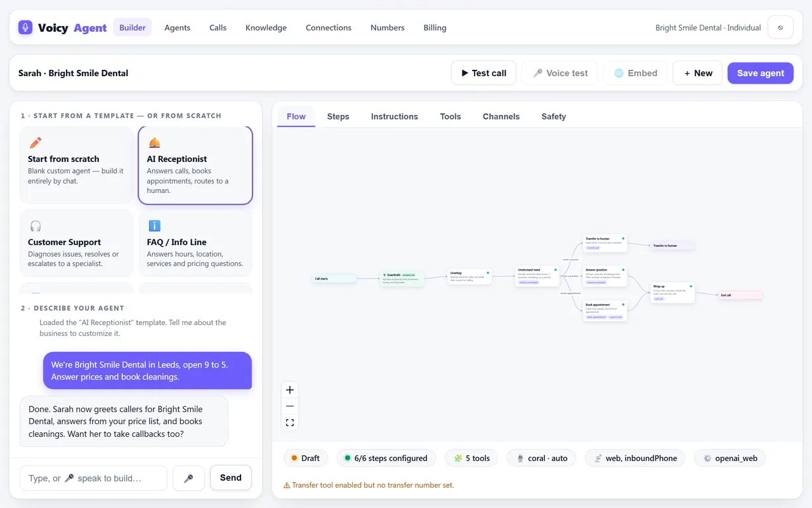Viewport: 812px width, 508px height.
Task: Click the coral · auto voice chip
Action: click(x=541, y=458)
